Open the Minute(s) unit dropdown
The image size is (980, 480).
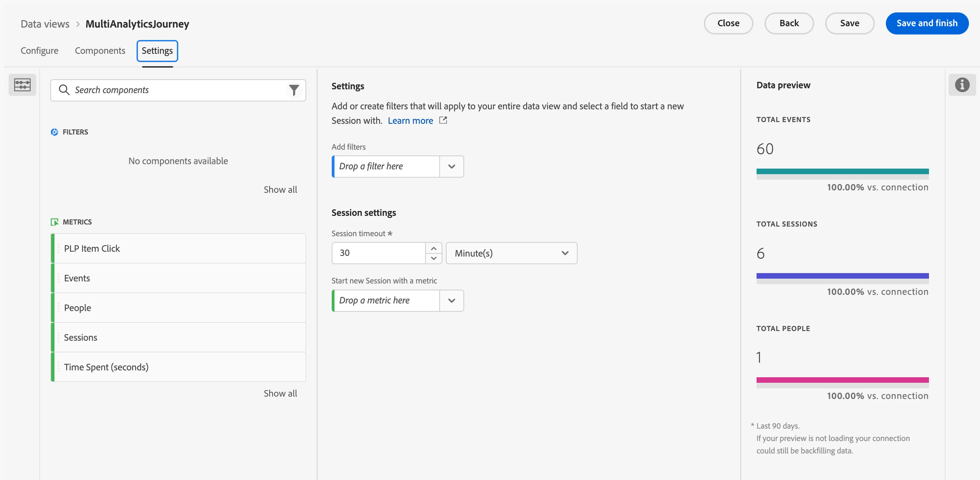coord(511,253)
